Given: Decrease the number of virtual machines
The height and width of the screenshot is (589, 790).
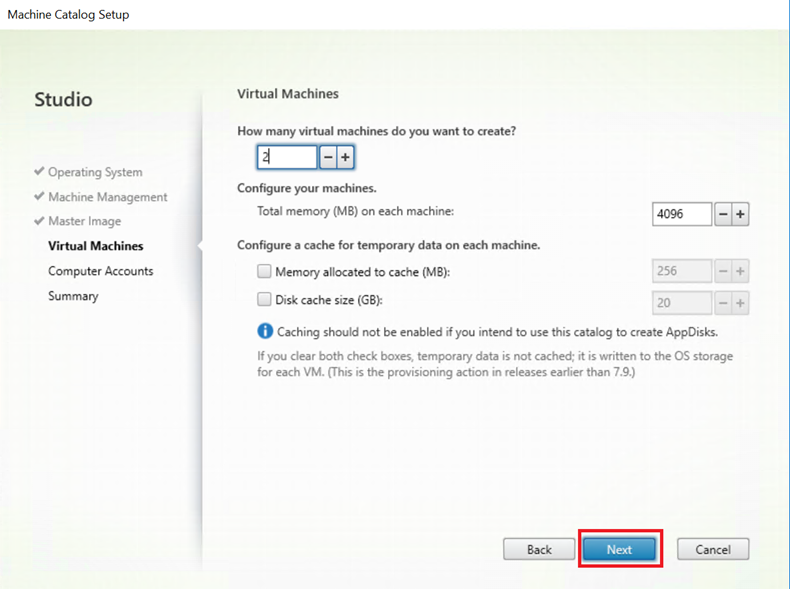Looking at the screenshot, I should click(328, 157).
